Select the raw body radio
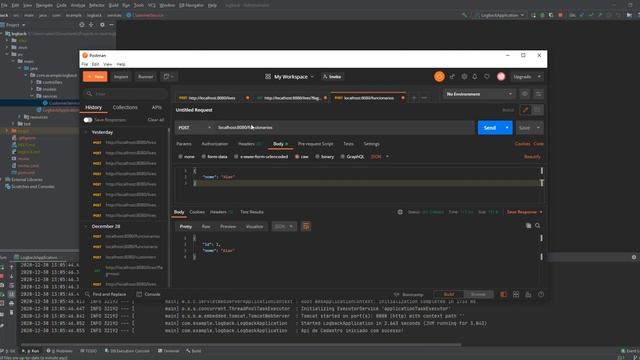 tap(297, 157)
